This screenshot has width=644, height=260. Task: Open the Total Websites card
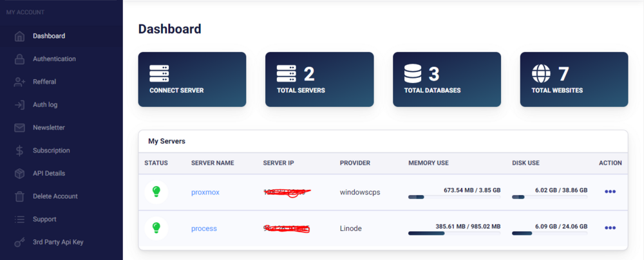pos(574,79)
